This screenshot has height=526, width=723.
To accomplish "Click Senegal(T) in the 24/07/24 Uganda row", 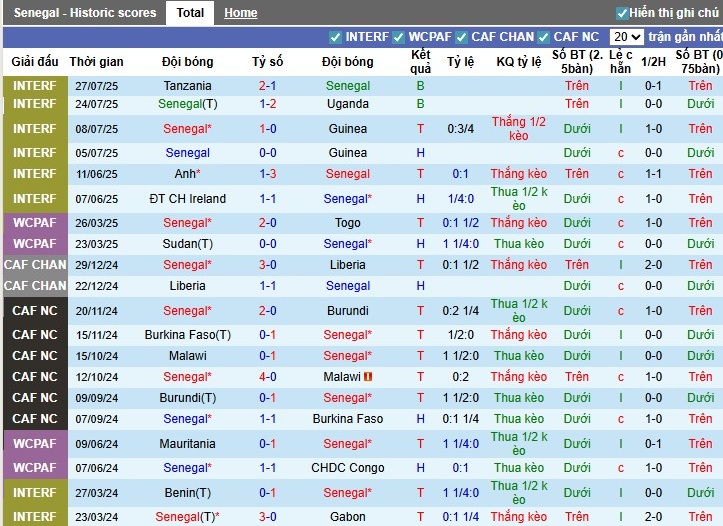I will coord(188,104).
